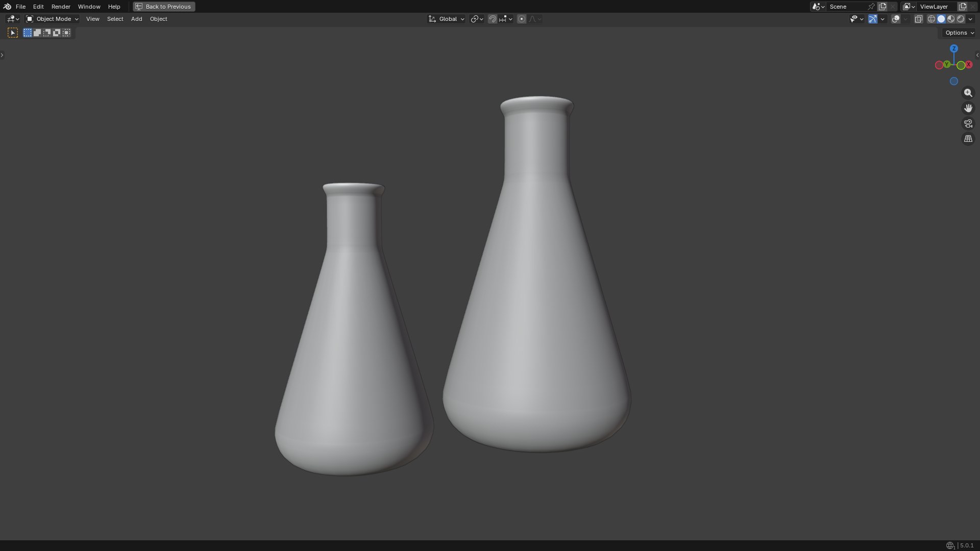The width and height of the screenshot is (980, 551).
Task: Click the Zoom viewport magnifier icon
Action: (x=968, y=93)
